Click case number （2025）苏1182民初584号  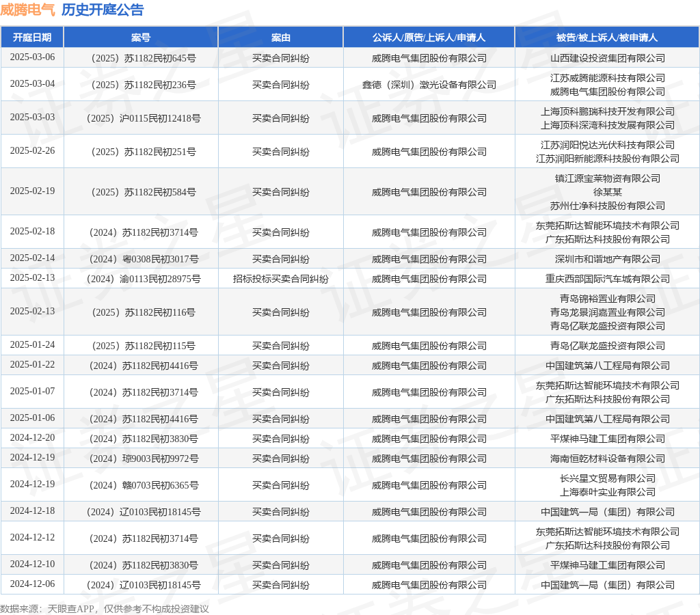[141, 192]
